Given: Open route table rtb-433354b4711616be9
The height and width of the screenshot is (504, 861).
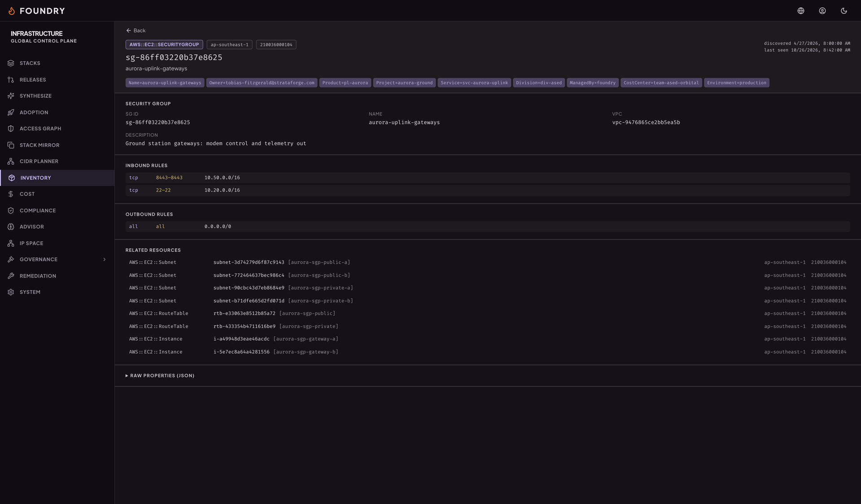Looking at the screenshot, I should coord(488,327).
